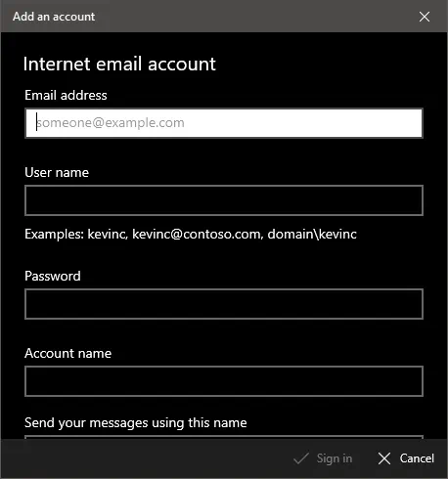The height and width of the screenshot is (479, 448).
Task: Click the domain\kevinc example text
Action: pos(312,235)
